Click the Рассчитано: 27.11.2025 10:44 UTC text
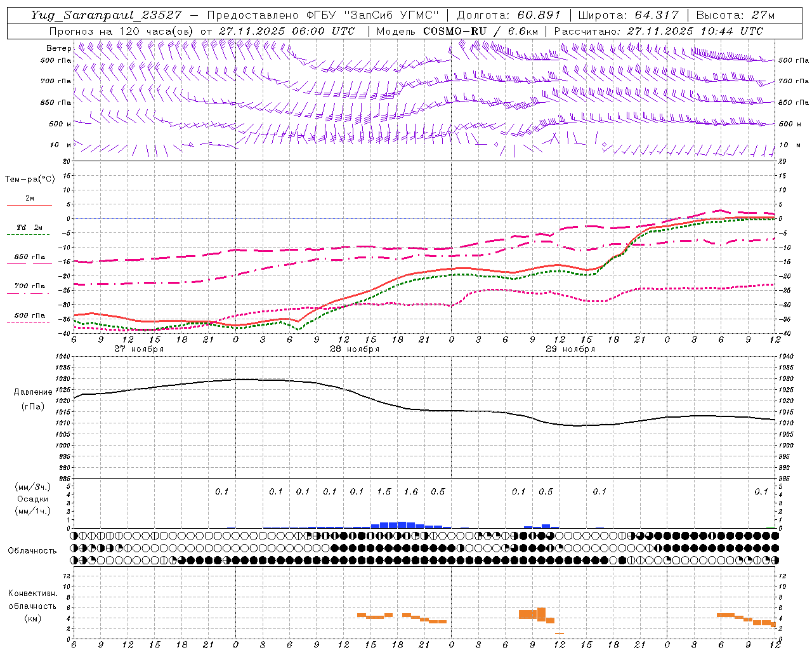This screenshot has width=812, height=650. point(658,31)
